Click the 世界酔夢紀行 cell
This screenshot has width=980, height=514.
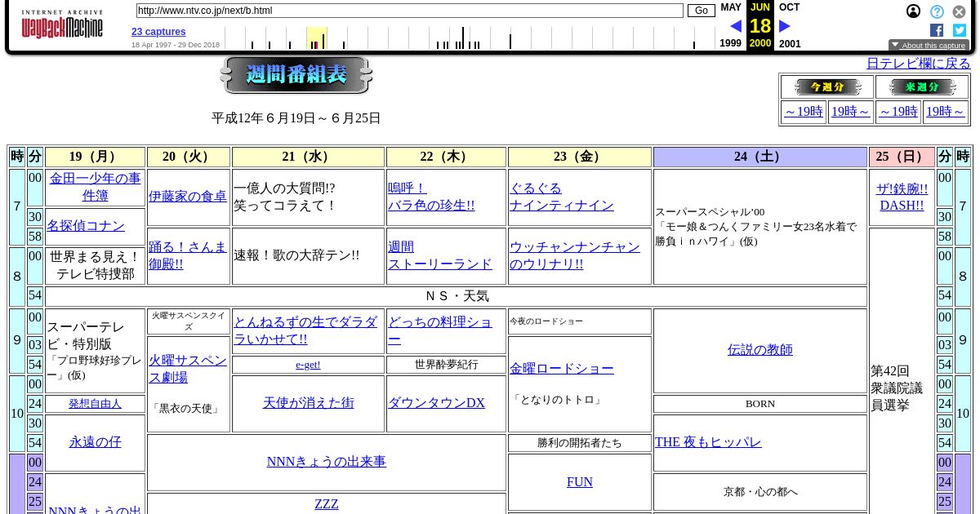[446, 365]
